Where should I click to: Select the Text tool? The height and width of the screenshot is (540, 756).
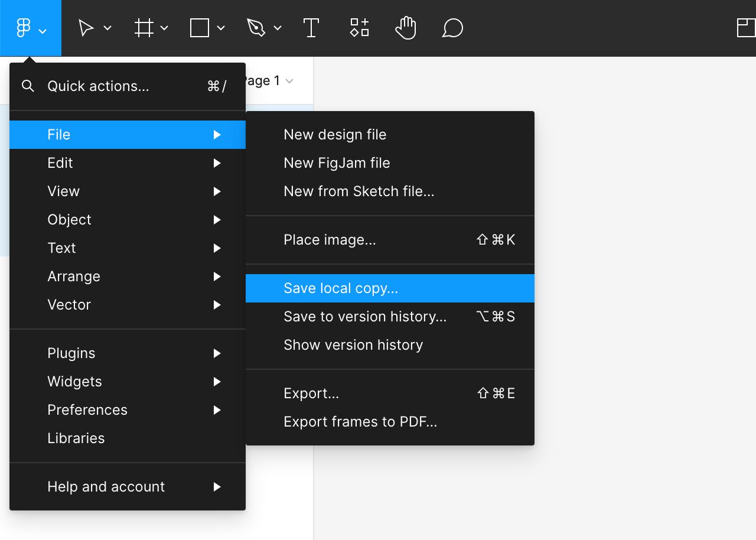coord(311,28)
